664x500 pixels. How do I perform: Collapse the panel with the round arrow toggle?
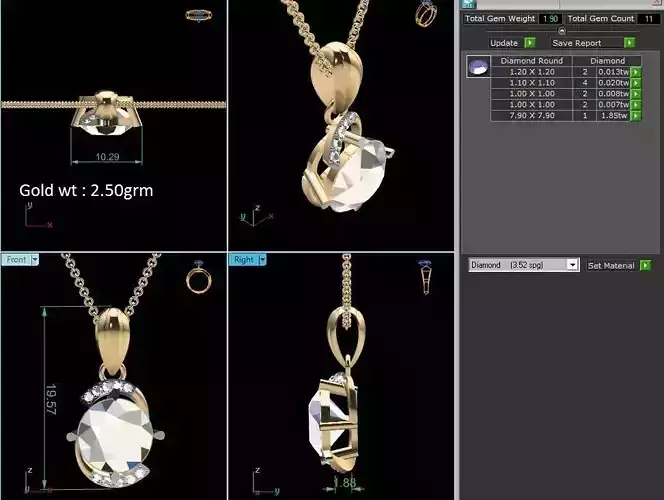(562, 31)
